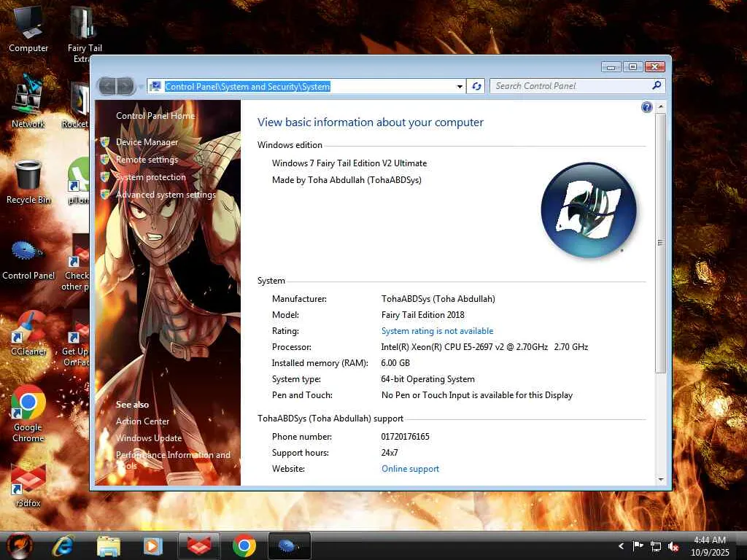747x560 pixels.
Task: Click the search magnifier icon
Action: tap(657, 86)
